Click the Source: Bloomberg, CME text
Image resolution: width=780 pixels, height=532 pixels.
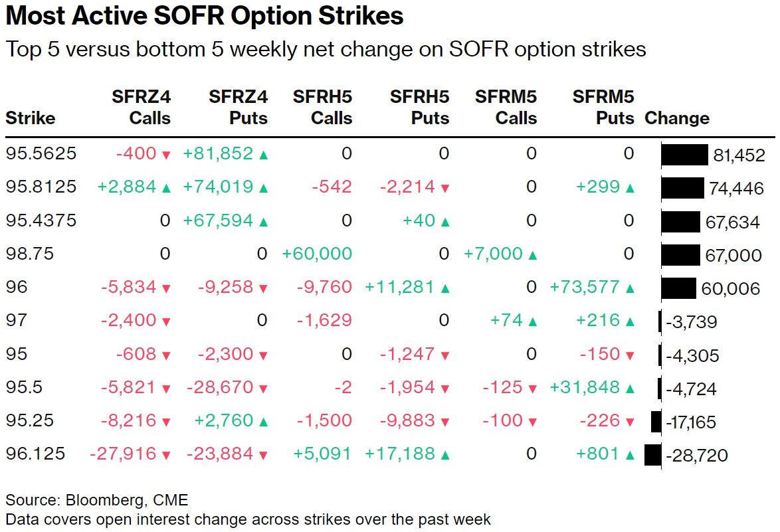point(97,499)
